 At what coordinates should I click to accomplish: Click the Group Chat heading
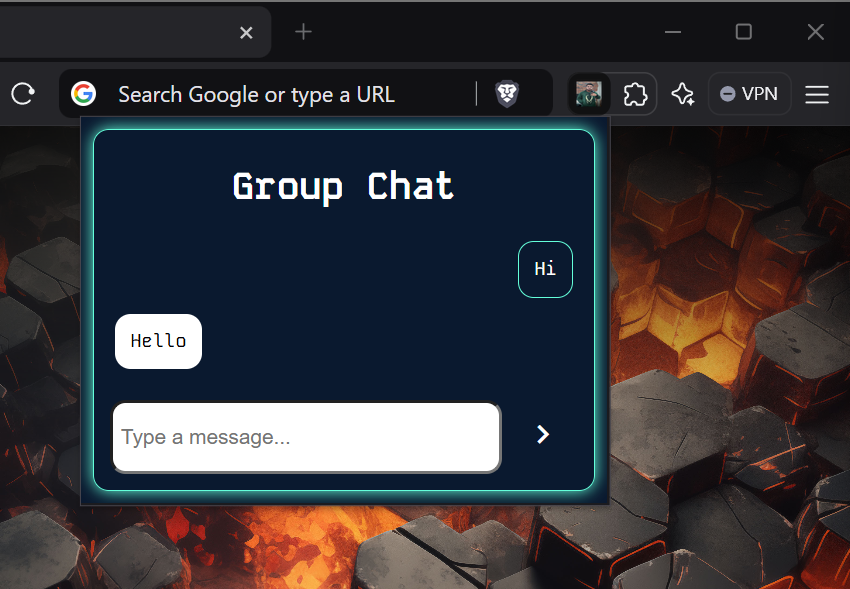[x=343, y=187]
